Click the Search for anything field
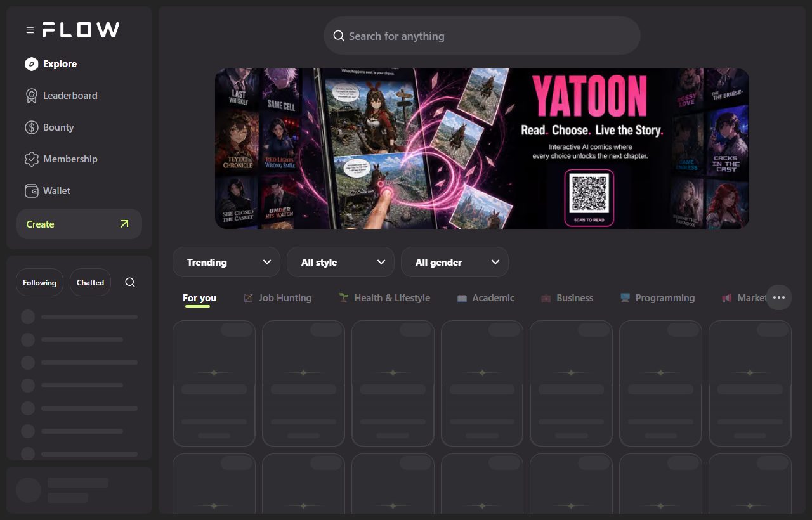The image size is (812, 520). point(482,36)
